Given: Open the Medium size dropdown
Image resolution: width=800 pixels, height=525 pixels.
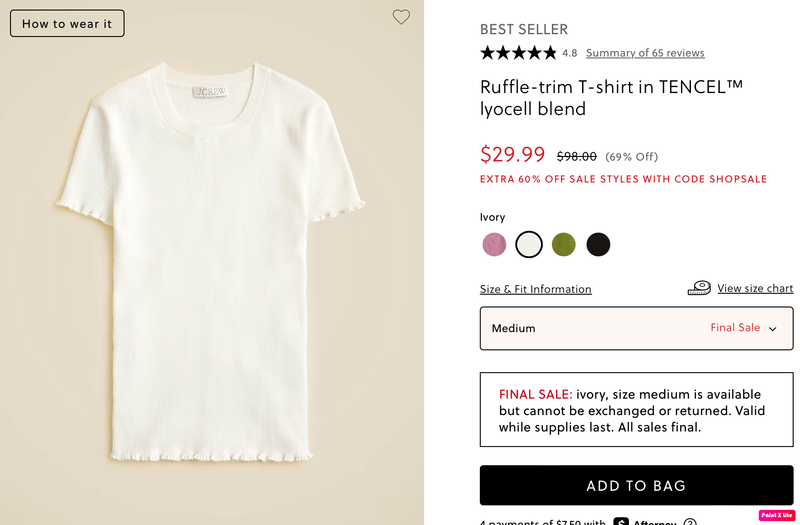Looking at the screenshot, I should 636,328.
